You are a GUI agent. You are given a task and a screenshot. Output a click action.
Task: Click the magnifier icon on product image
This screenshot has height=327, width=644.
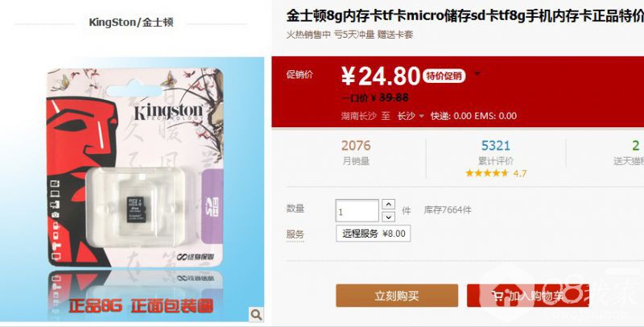point(256,315)
